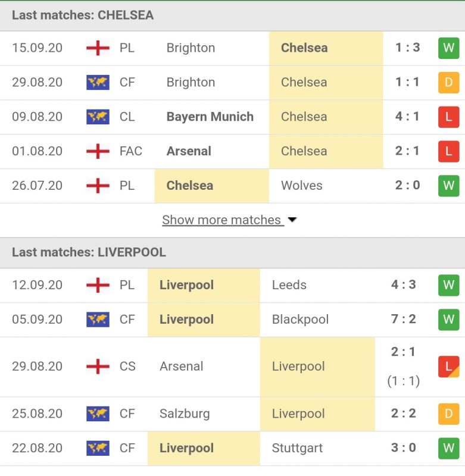Open the highlighted Chelsea team in the Wolves row
Screen dimensions: 465x476
[x=190, y=186]
